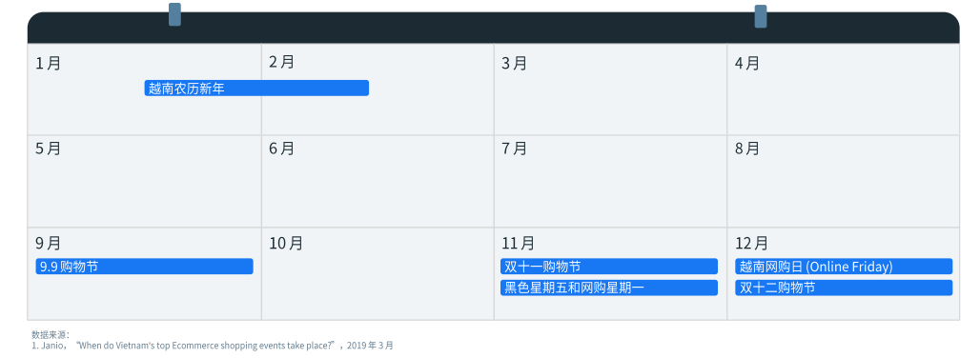Select the 3月 month cell
The width and height of the screenshot is (980, 358).
click(610, 89)
